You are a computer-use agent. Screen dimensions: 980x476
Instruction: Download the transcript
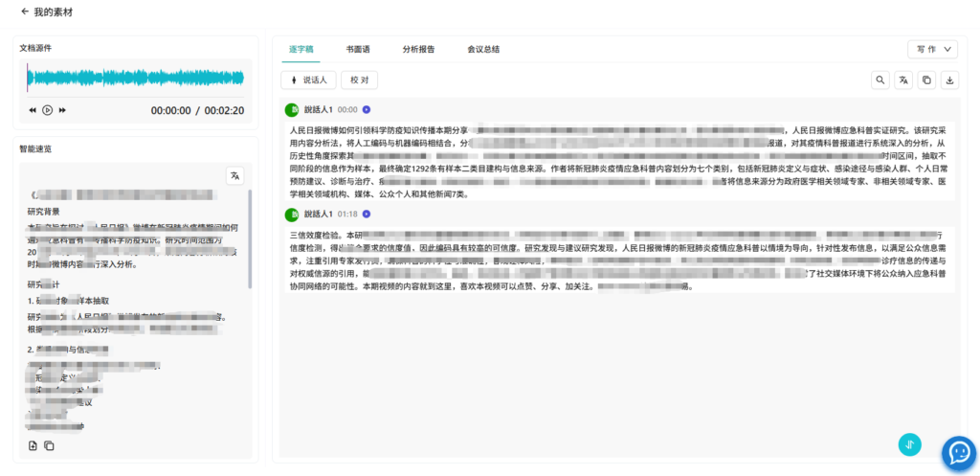click(x=948, y=80)
